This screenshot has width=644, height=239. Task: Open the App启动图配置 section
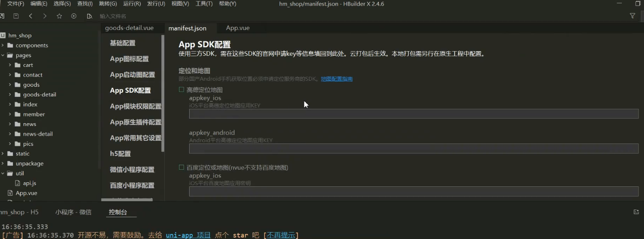132,74
